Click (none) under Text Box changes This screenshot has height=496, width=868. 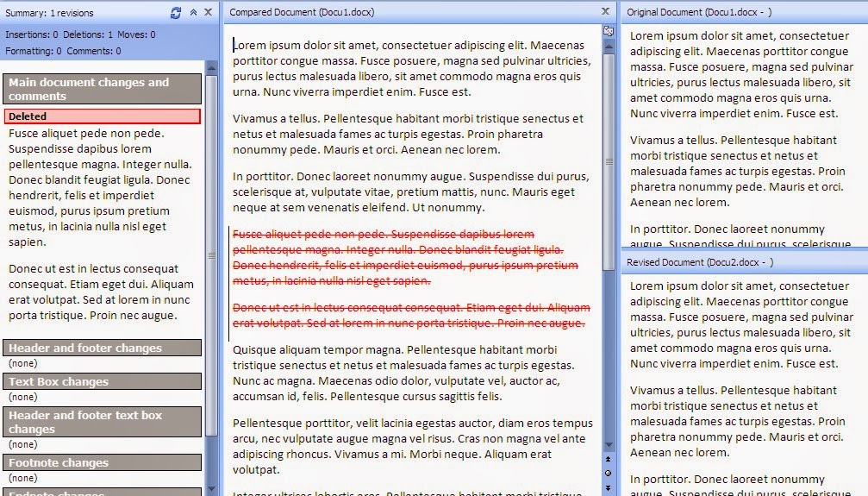[23, 398]
